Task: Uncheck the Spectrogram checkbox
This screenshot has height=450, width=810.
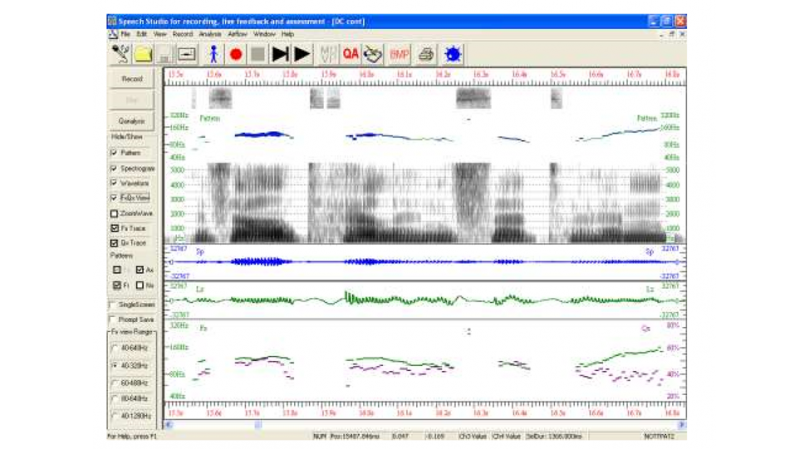Action: (x=112, y=169)
